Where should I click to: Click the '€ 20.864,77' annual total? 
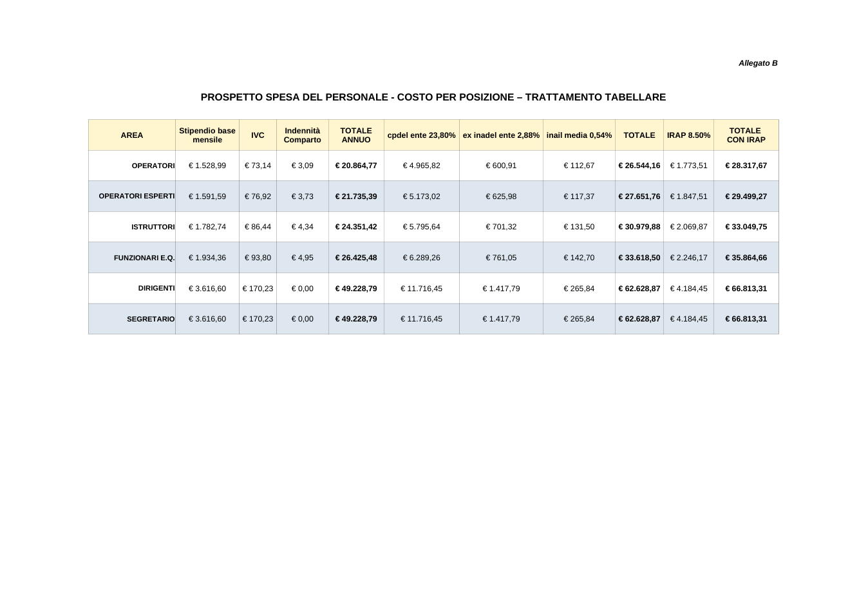tap(356, 166)
